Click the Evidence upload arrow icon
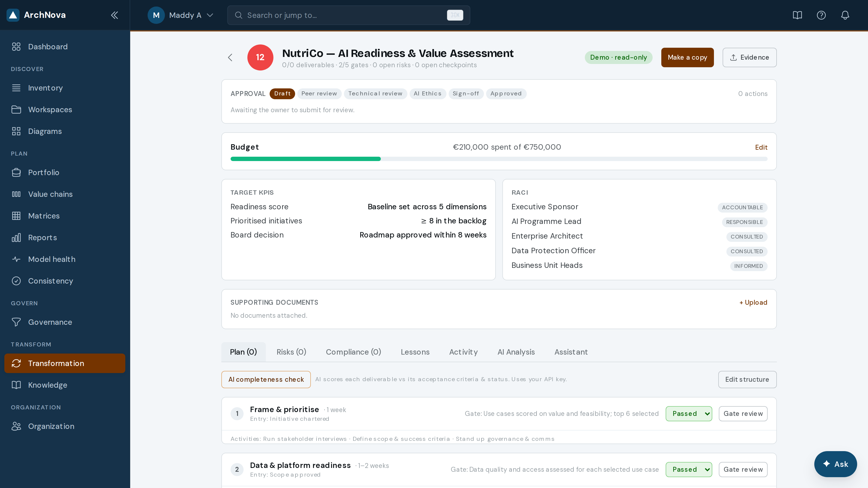This screenshot has width=868, height=488. click(733, 57)
